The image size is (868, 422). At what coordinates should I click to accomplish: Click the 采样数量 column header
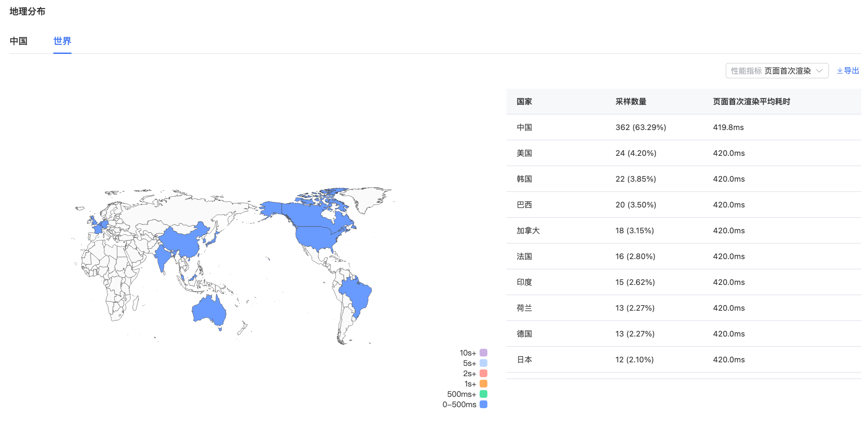[x=631, y=101]
